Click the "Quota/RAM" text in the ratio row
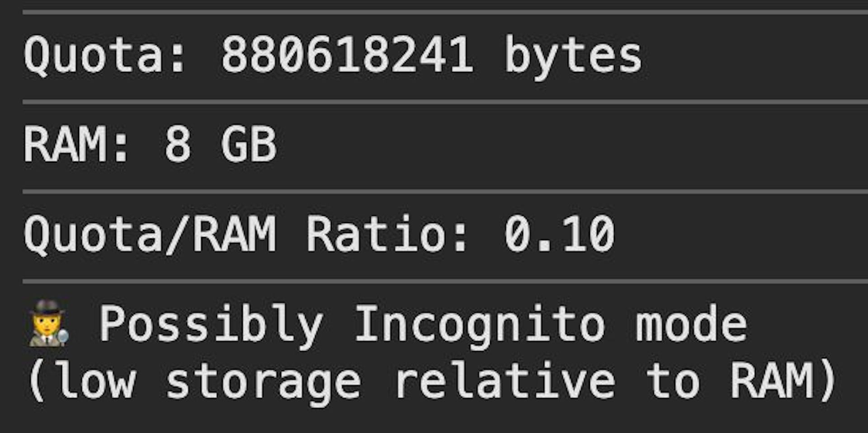Screen dimensions: 868x433 [x=150, y=234]
